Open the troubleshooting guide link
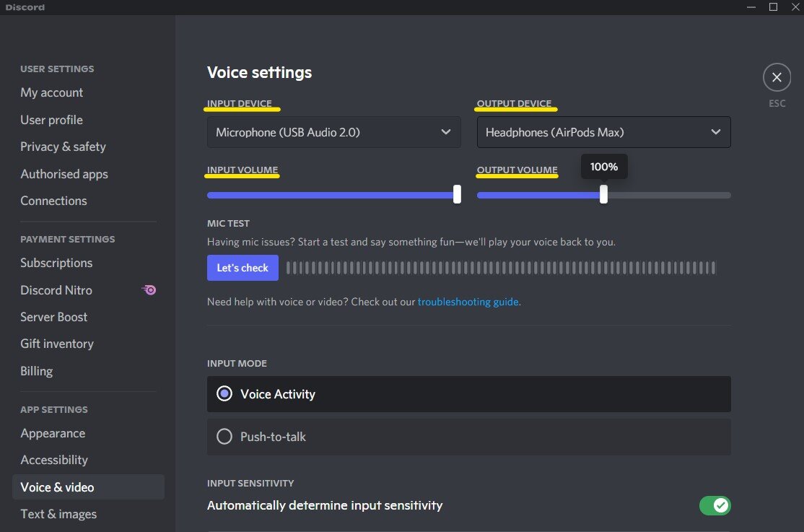The height and width of the screenshot is (532, 804). [468, 302]
